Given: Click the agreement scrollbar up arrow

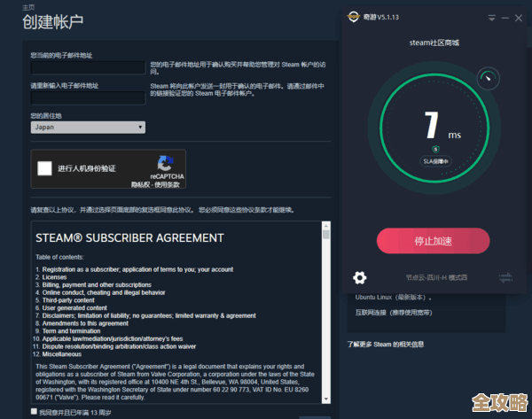Looking at the screenshot, I should click(326, 226).
